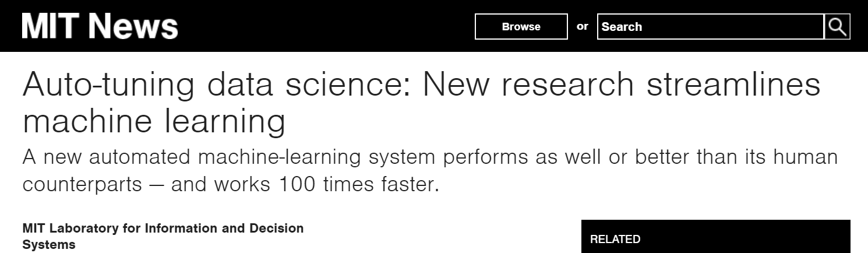Click 'New research' in the article headline

(x=528, y=83)
